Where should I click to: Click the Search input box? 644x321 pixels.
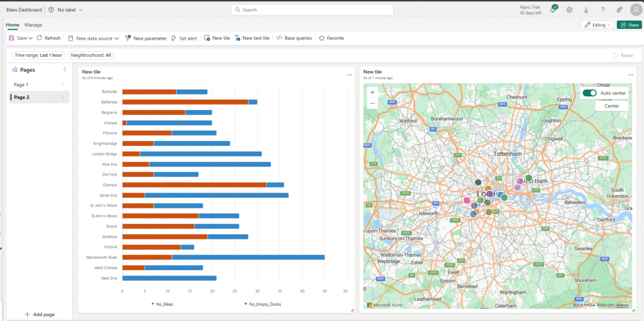(x=312, y=10)
